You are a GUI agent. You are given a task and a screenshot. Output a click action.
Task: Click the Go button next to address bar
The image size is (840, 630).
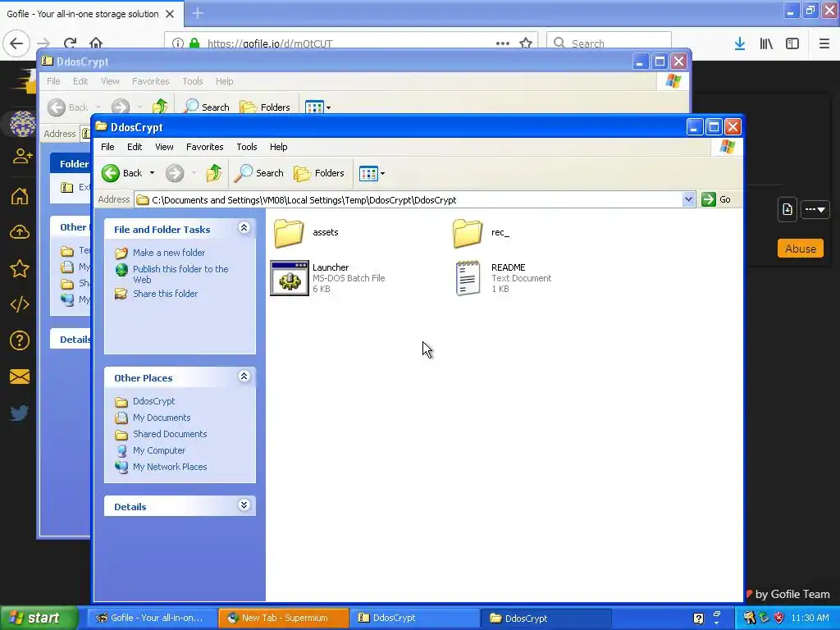click(716, 199)
